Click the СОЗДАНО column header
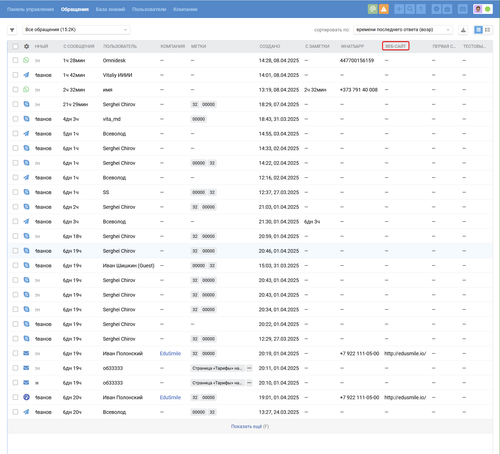 pos(270,46)
